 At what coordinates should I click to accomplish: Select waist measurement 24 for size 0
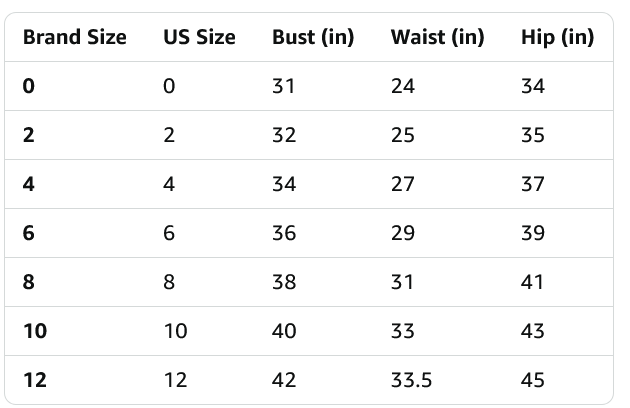pos(403,86)
